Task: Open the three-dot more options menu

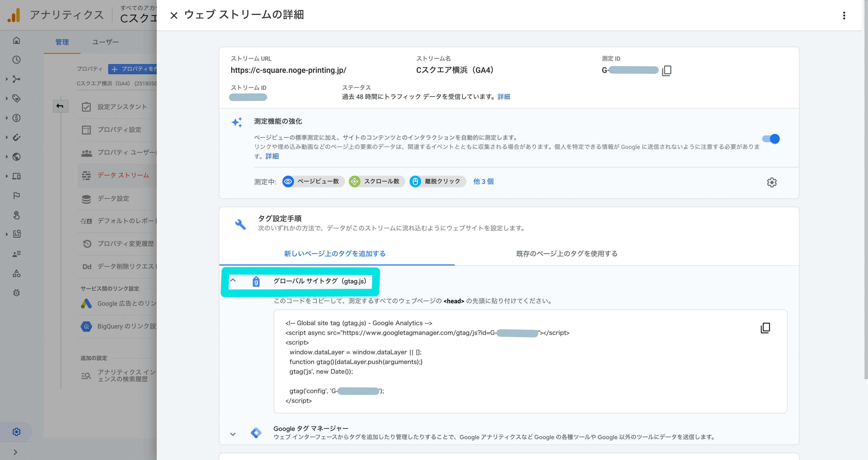Action: click(x=844, y=16)
